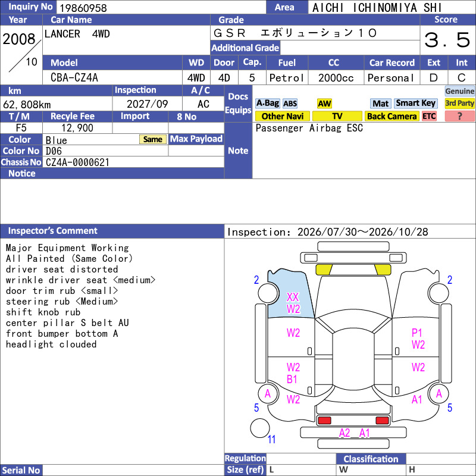Viewport: 476px width, 476px height.
Task: Toggle the 3rd Party label
Action: coord(459,104)
